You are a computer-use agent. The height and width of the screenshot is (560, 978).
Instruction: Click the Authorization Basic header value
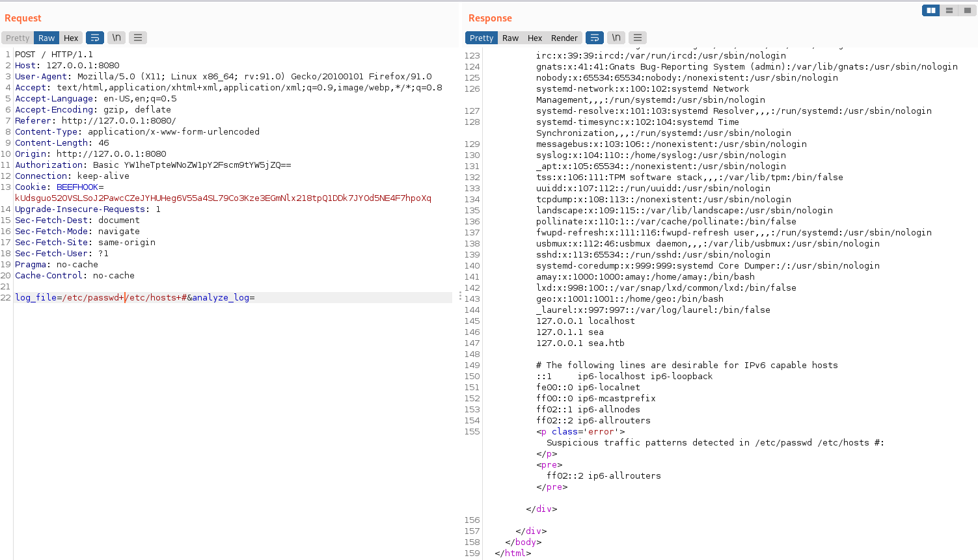click(x=192, y=165)
